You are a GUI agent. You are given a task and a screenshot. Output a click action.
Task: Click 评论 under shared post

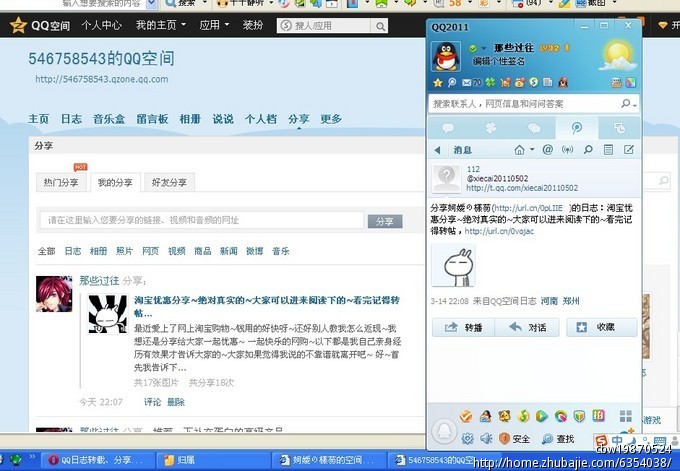pos(152,402)
